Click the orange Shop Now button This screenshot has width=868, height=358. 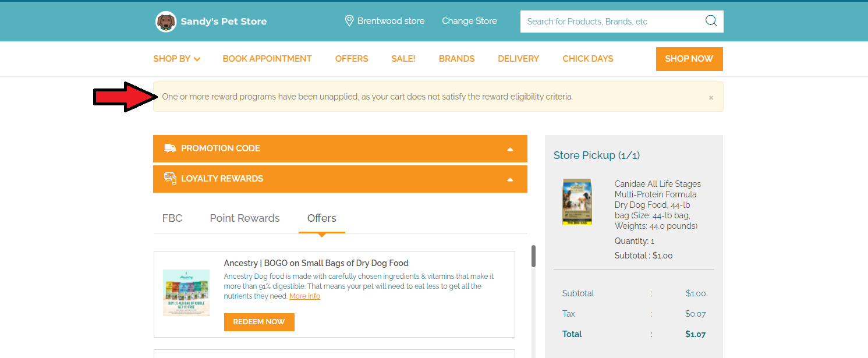[x=689, y=59]
